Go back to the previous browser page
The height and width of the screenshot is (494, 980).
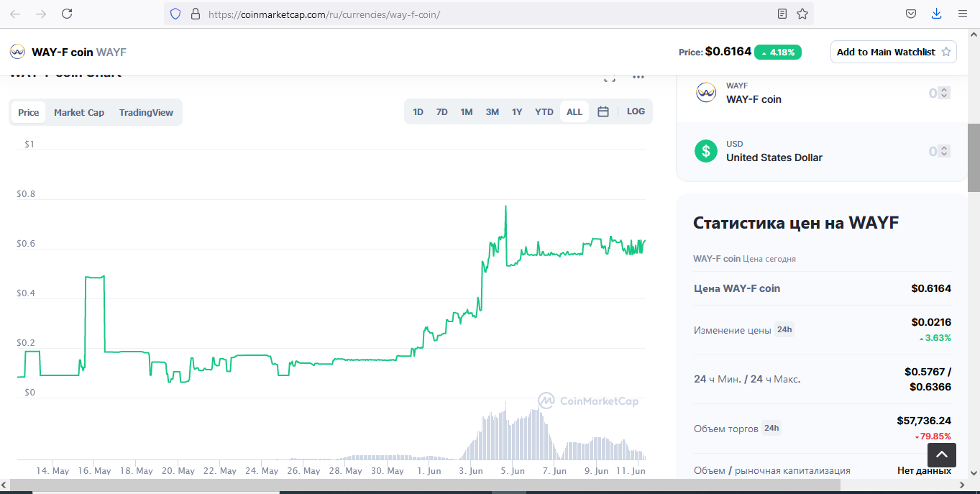pos(15,14)
